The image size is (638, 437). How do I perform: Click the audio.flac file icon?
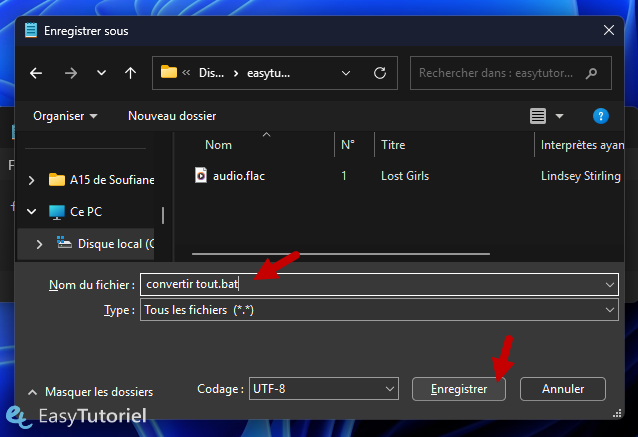pos(201,175)
